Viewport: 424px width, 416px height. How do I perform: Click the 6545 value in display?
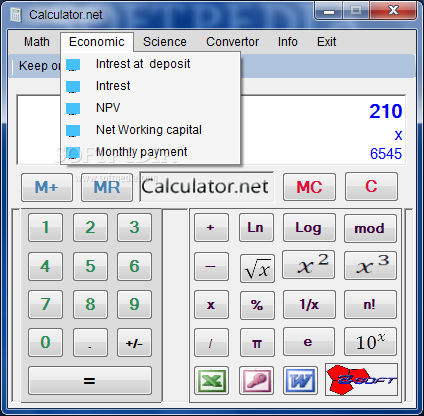(386, 154)
